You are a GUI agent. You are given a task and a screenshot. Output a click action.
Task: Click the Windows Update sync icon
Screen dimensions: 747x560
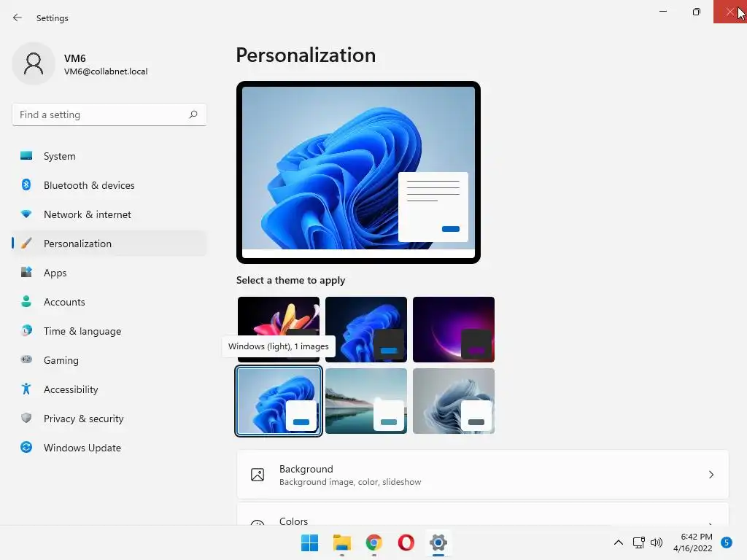coord(26,447)
